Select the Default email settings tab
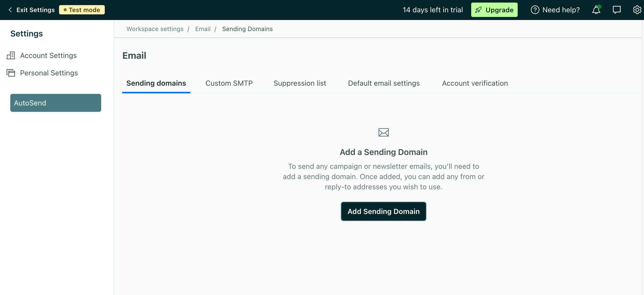Viewport: 644px width, 295px height. [x=384, y=83]
